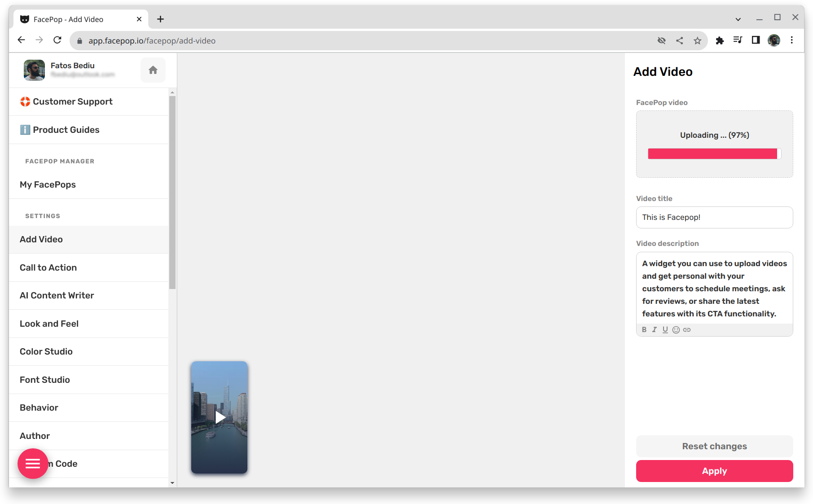Select Add Video in settings
Image resolution: width=813 pixels, height=504 pixels.
tap(89, 240)
